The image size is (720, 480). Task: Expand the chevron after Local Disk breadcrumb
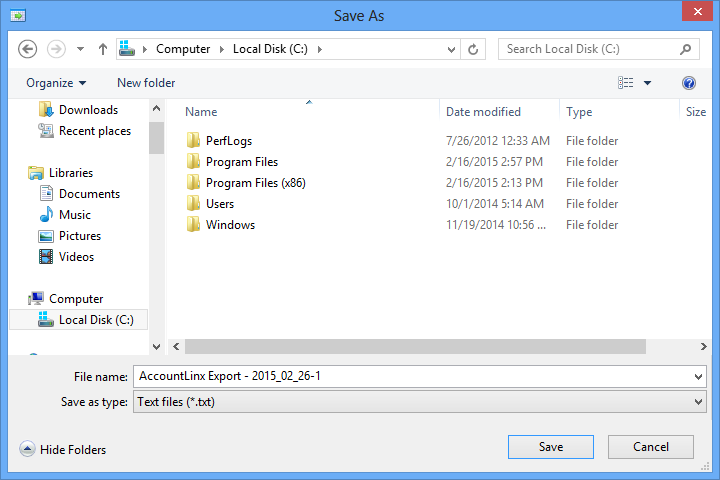pos(320,49)
